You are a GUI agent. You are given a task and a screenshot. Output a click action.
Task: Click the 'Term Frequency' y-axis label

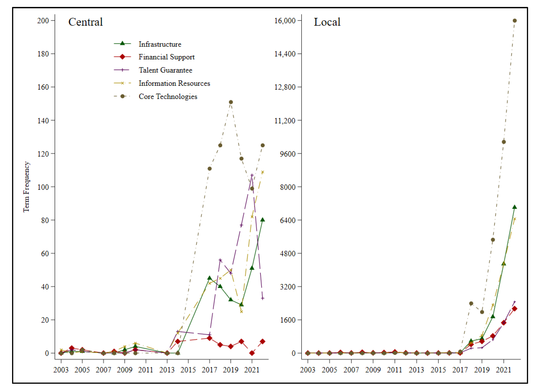(26, 187)
